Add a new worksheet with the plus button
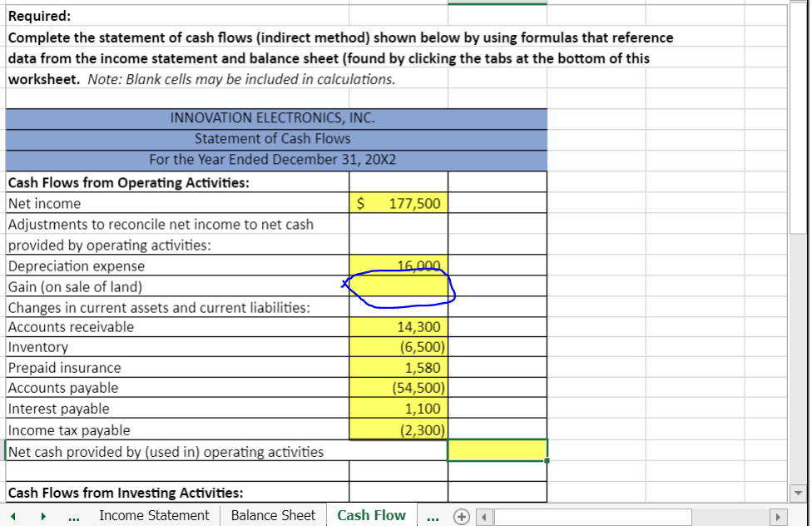 (461, 517)
